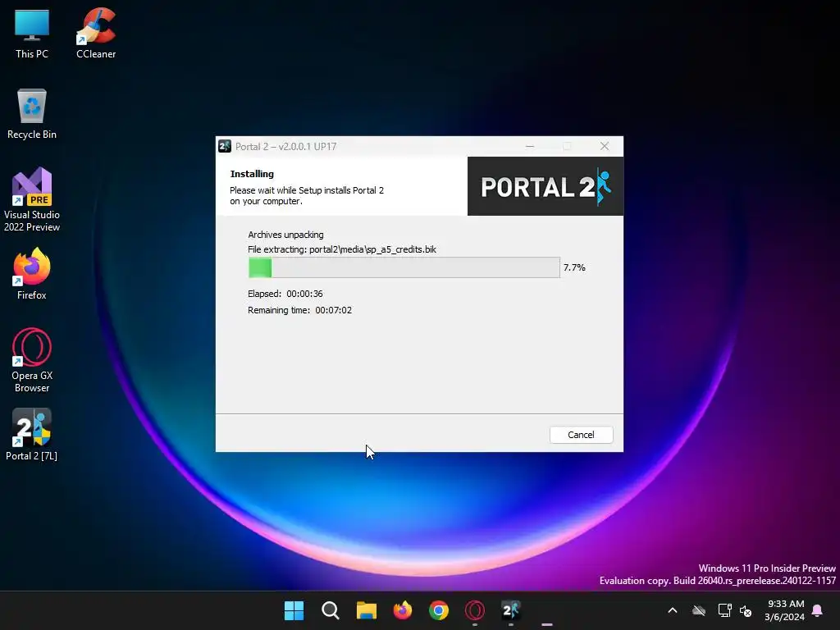Open File Explorer from taskbar
Image resolution: width=840 pixels, height=630 pixels.
[367, 610]
